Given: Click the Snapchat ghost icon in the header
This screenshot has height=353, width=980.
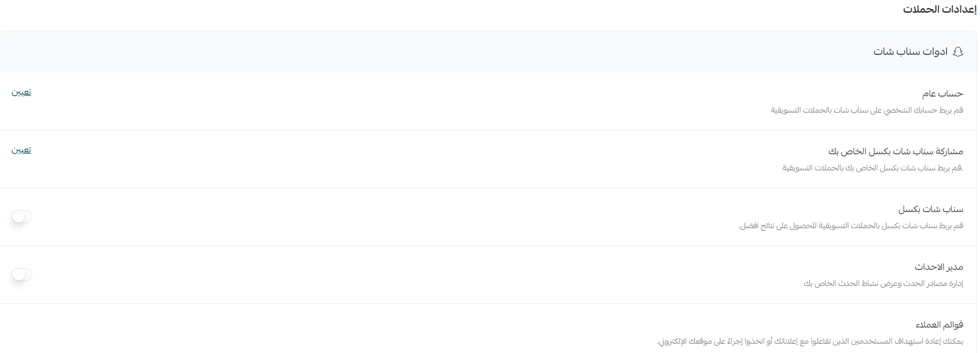Looking at the screenshot, I should click(958, 52).
